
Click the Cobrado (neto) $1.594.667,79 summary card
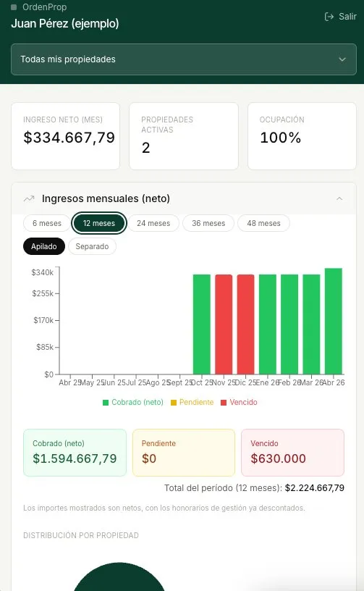[75, 453]
